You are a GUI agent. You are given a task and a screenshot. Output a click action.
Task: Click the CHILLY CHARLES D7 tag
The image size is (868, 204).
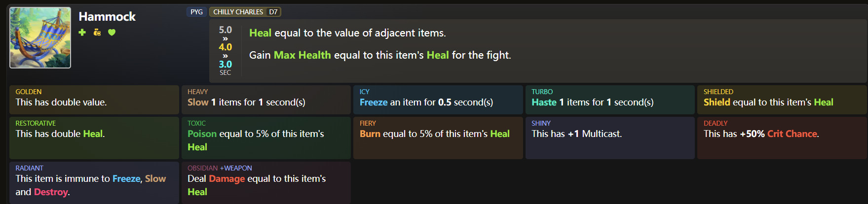pos(245,12)
